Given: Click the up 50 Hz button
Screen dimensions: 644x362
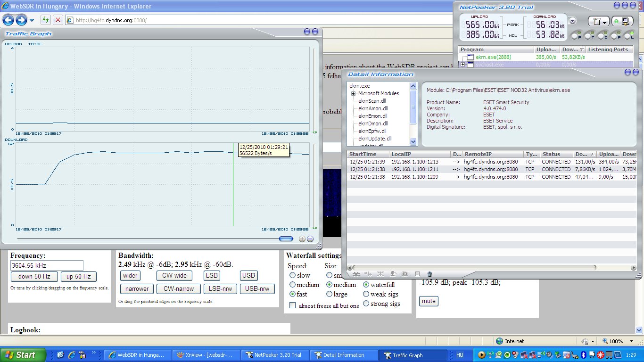Looking at the screenshot, I should [78, 277].
